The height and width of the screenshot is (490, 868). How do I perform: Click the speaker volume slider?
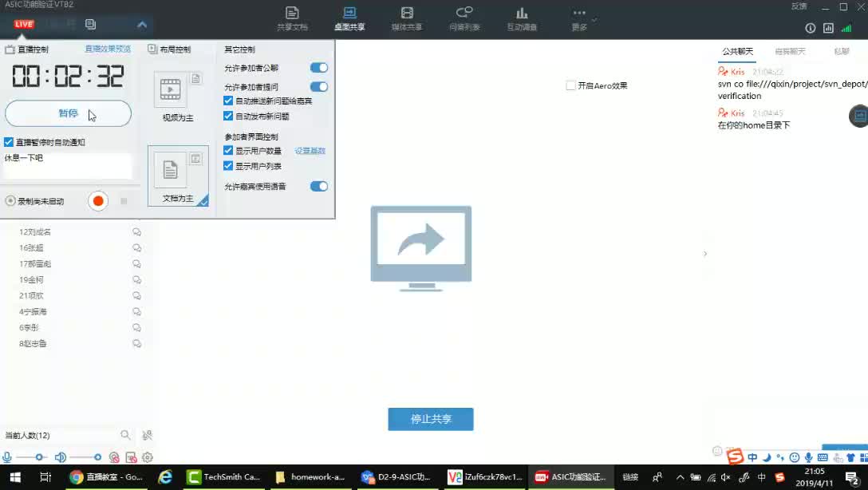(x=85, y=457)
